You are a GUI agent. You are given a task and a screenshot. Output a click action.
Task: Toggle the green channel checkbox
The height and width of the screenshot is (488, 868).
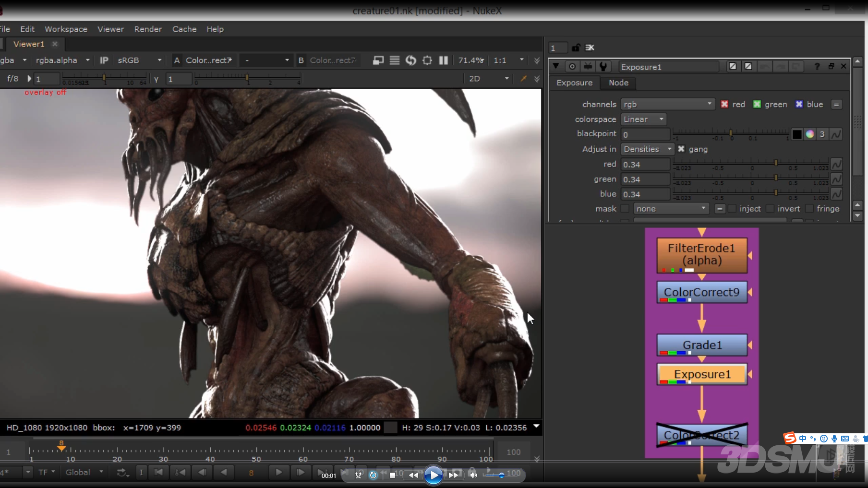pos(757,104)
